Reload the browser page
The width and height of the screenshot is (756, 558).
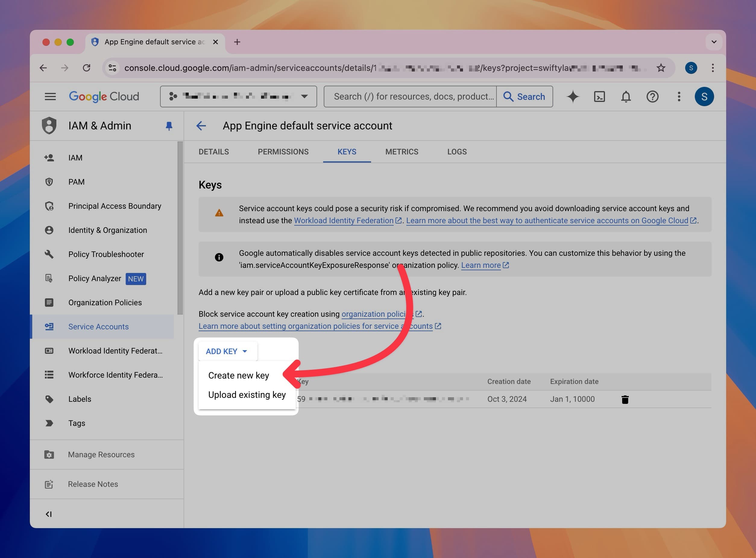tap(87, 68)
